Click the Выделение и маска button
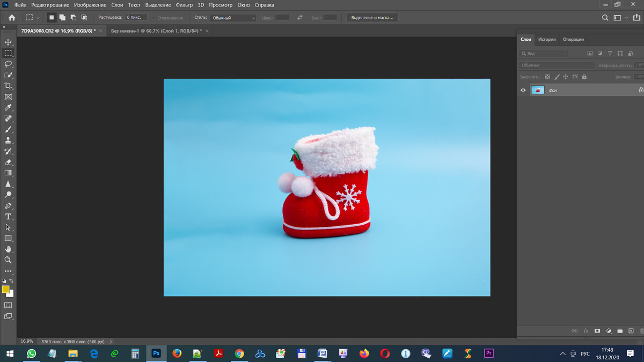This screenshot has height=362, width=644. point(372,18)
